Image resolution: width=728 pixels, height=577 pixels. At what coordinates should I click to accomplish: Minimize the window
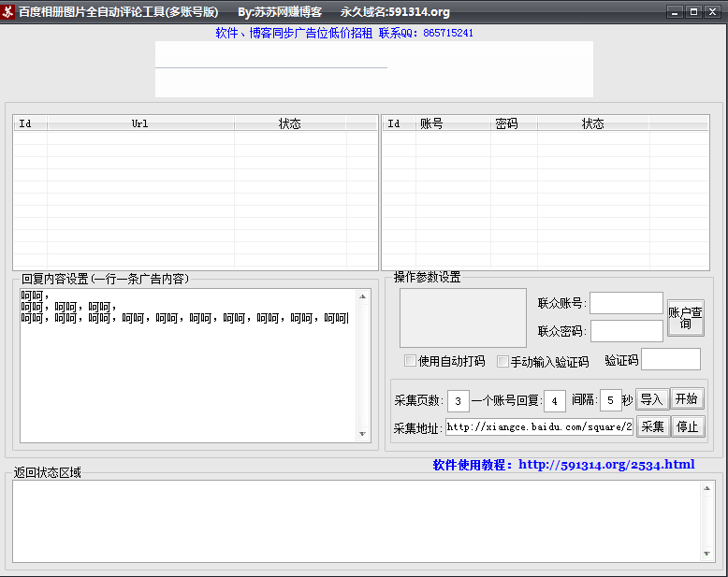[x=675, y=11]
